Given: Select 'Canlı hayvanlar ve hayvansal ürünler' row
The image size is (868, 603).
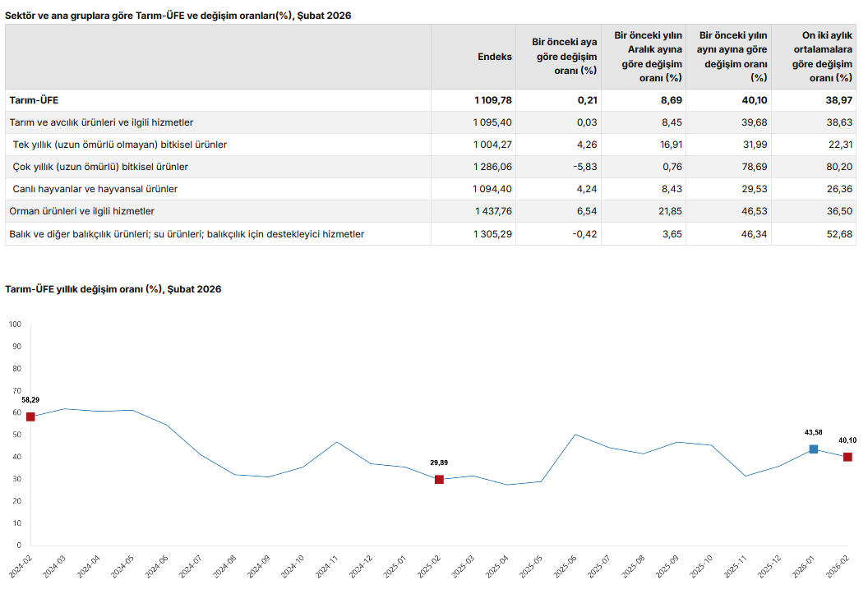Looking at the screenshot, I should tap(95, 189).
